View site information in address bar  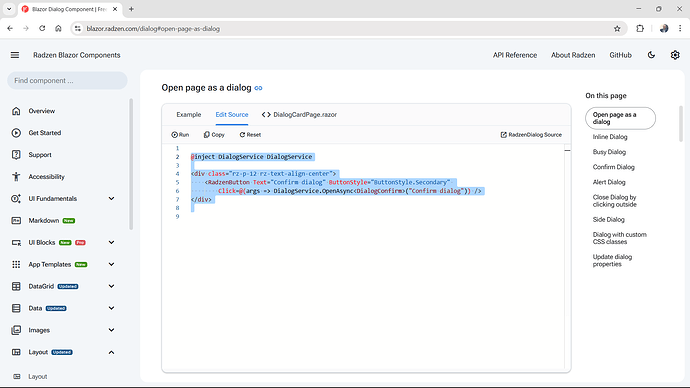pyautogui.click(x=78, y=29)
